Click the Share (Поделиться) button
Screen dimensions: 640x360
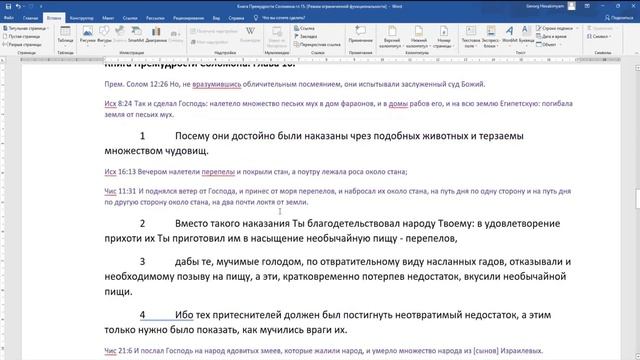(x=619, y=18)
